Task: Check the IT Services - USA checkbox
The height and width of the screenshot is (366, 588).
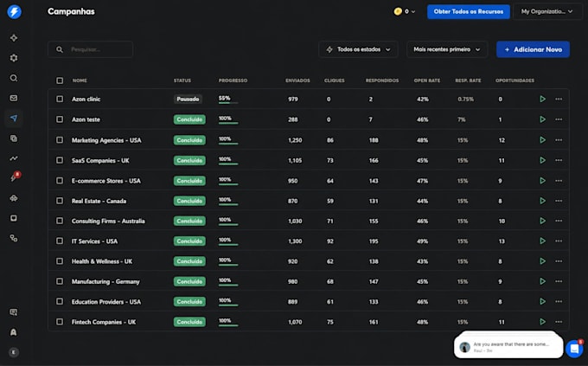Action: point(60,241)
